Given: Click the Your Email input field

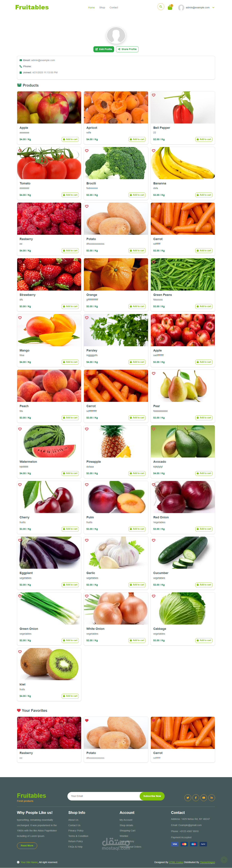Looking at the screenshot, I should point(104,796).
